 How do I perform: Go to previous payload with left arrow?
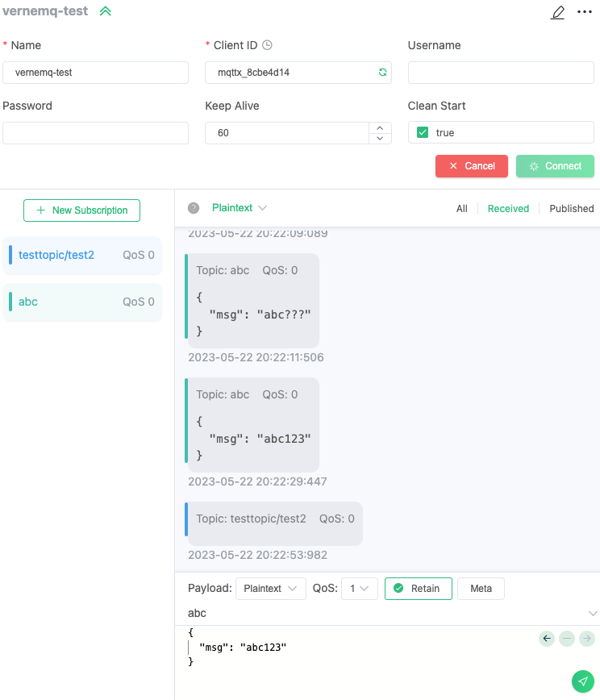point(547,639)
